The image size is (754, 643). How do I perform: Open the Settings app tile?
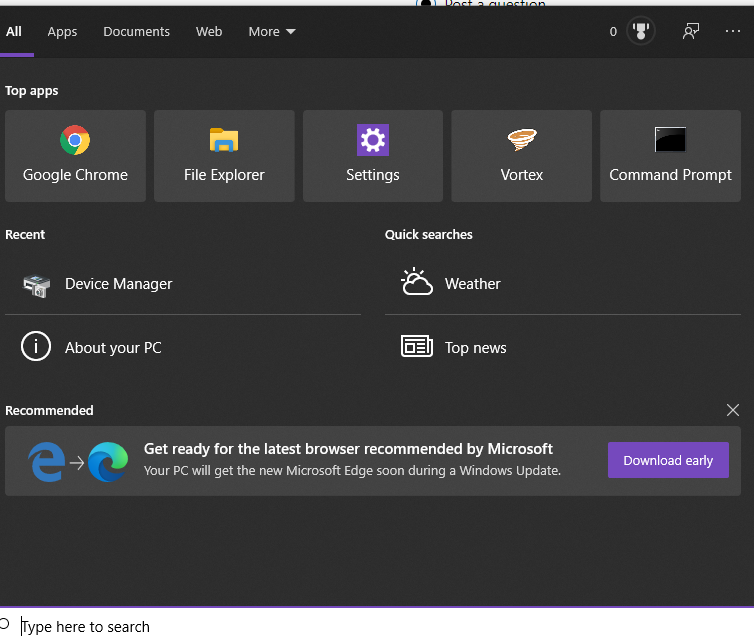coord(373,156)
